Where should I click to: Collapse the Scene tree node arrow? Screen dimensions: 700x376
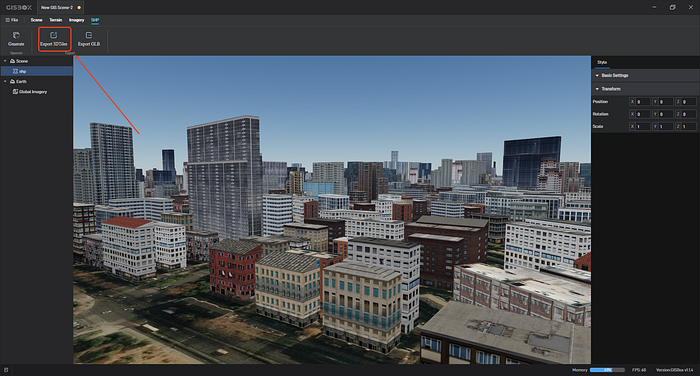click(5, 61)
